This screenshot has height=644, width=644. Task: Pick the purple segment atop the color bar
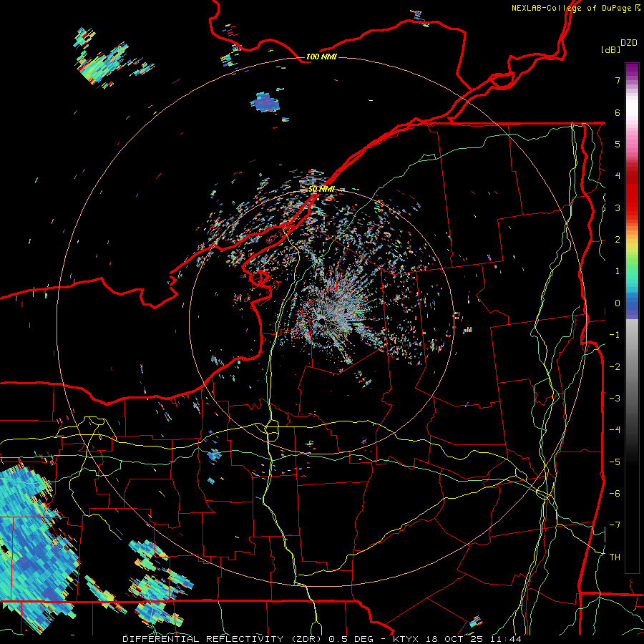click(x=632, y=70)
